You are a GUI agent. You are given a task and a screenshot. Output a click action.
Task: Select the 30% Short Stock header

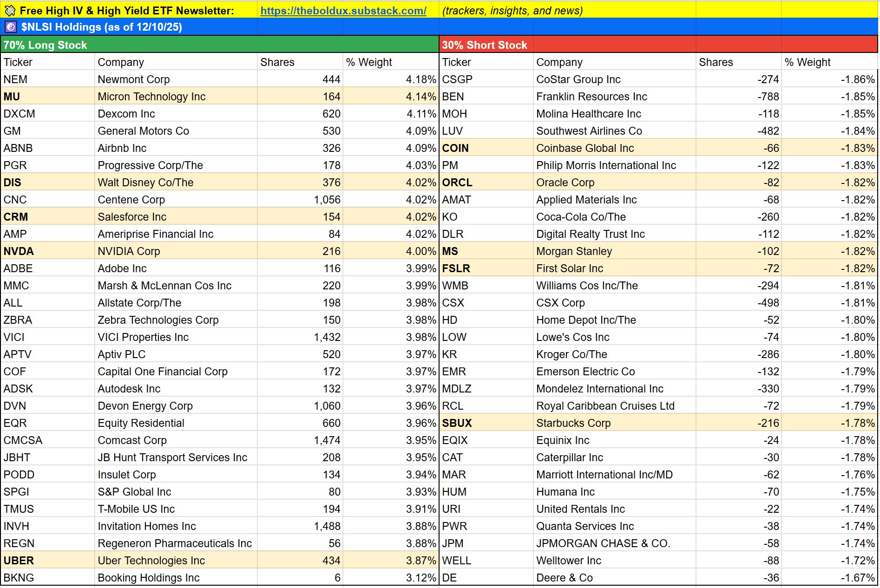click(658, 45)
